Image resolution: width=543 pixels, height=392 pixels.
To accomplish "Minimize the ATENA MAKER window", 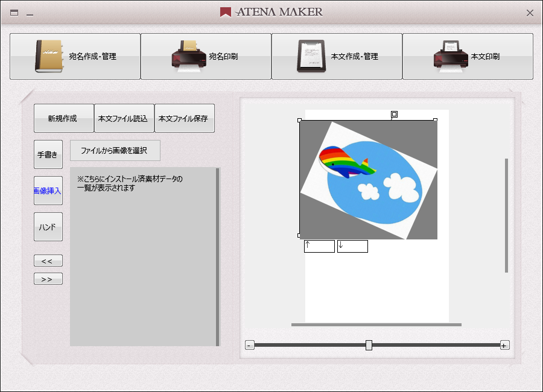I will tap(30, 14).
